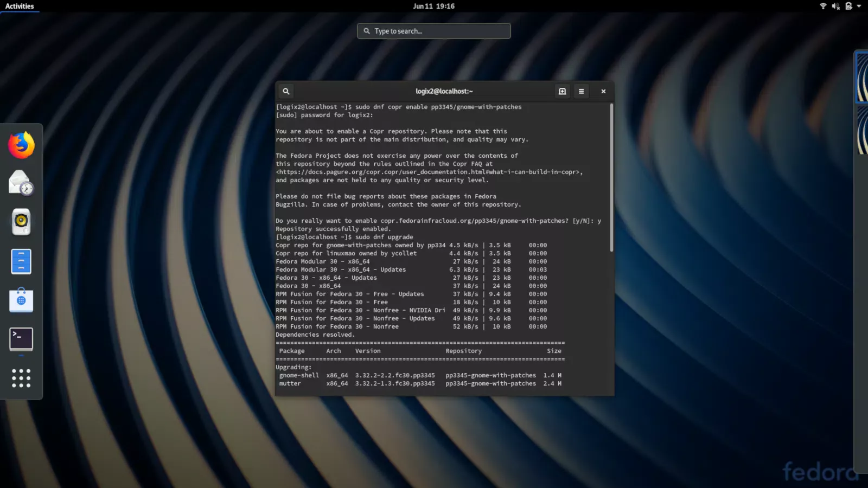
Task: Open the Files application
Action: click(x=21, y=261)
